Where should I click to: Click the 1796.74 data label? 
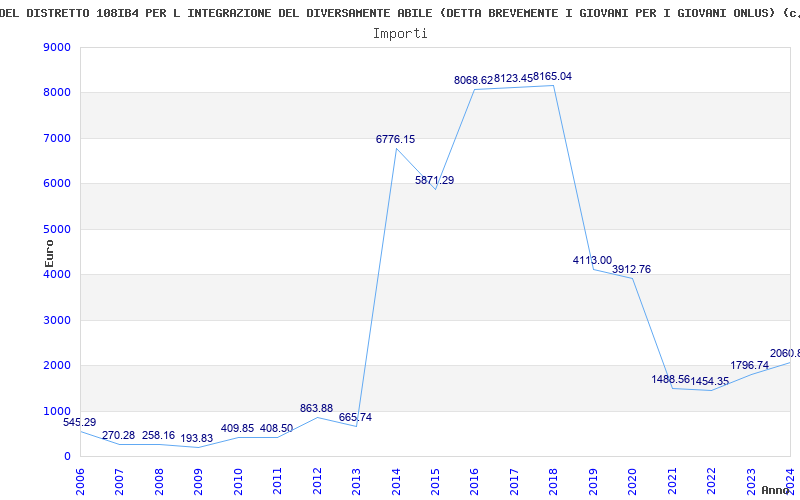[x=749, y=365]
